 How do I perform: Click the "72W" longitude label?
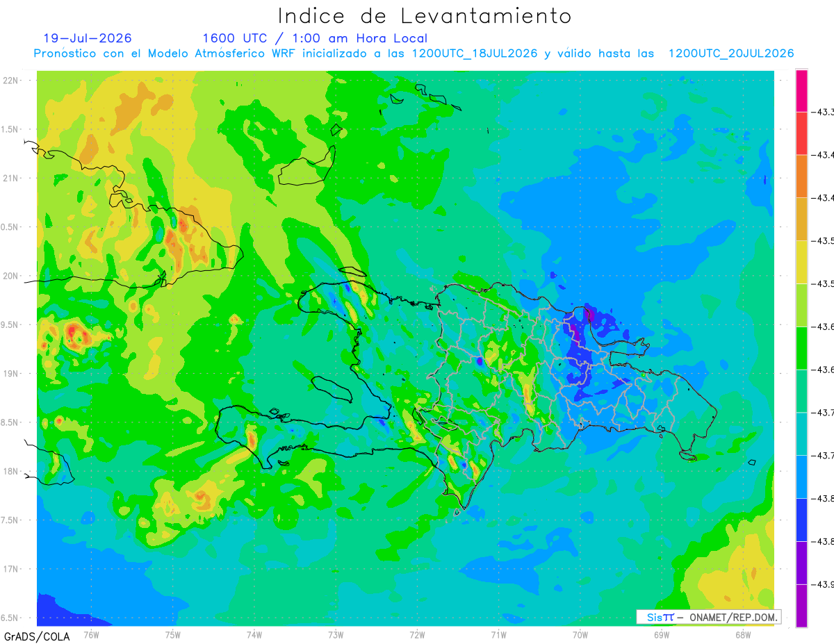tap(417, 634)
